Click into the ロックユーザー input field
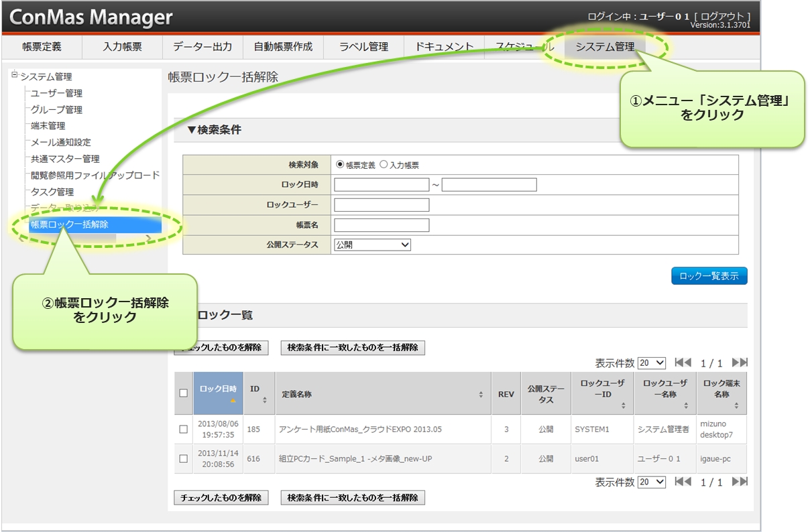Screen dimensions: 810x532 [x=382, y=205]
